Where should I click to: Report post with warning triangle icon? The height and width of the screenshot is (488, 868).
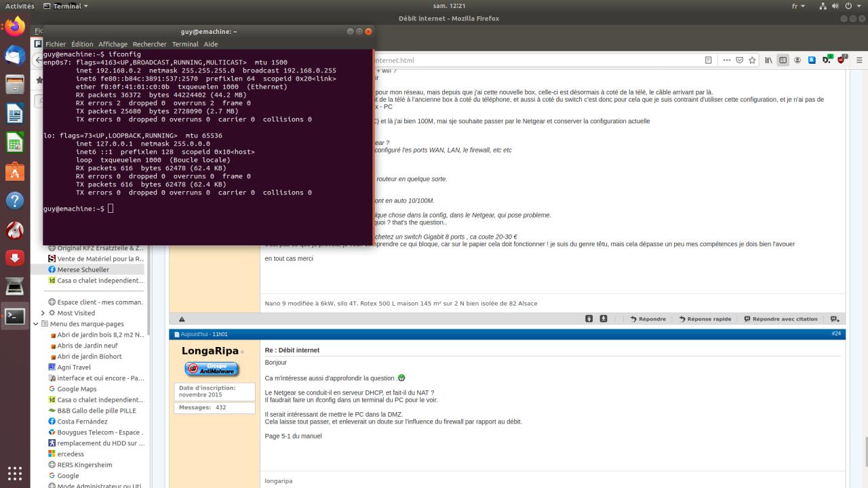182,319
